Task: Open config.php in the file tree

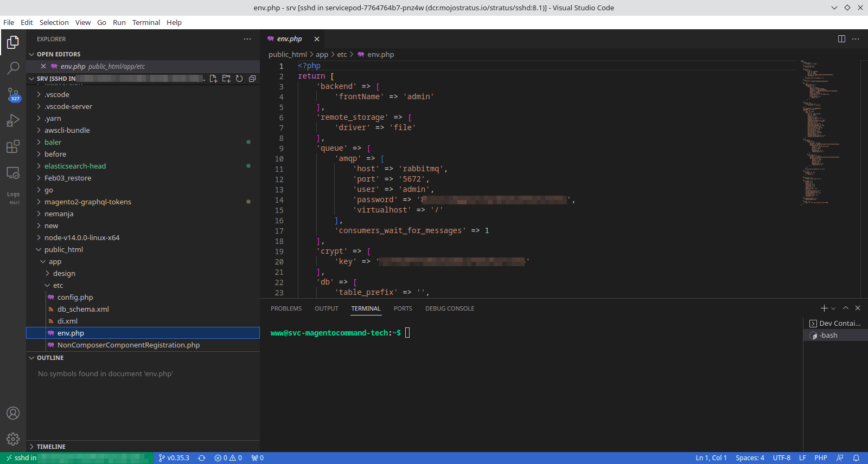Action: [75, 298]
